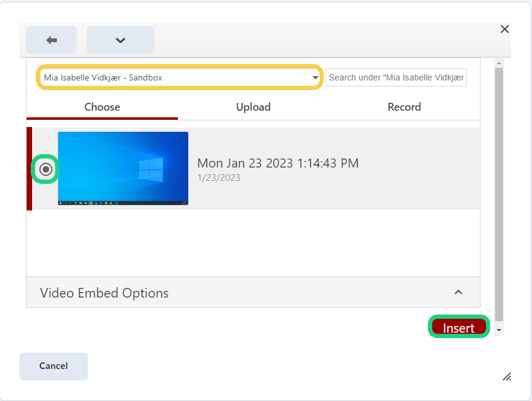This screenshot has height=401, width=532.
Task: Click the Windows desktop video thumbnail
Action: pos(123,168)
